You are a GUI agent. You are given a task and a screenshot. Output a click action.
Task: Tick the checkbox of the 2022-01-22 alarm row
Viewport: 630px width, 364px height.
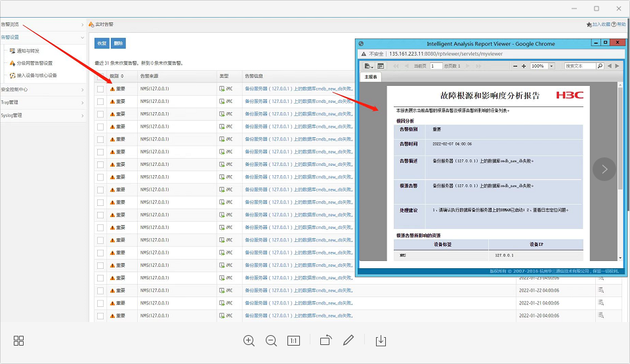pyautogui.click(x=100, y=291)
